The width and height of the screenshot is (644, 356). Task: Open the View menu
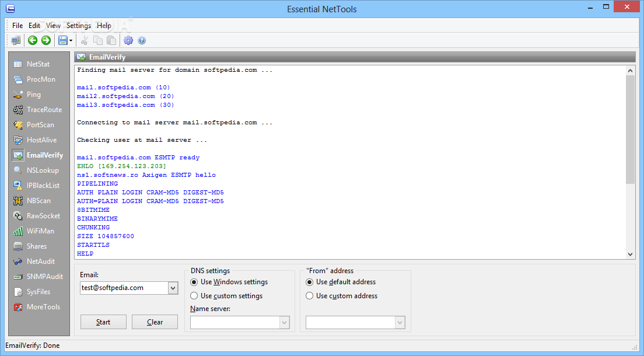click(53, 26)
